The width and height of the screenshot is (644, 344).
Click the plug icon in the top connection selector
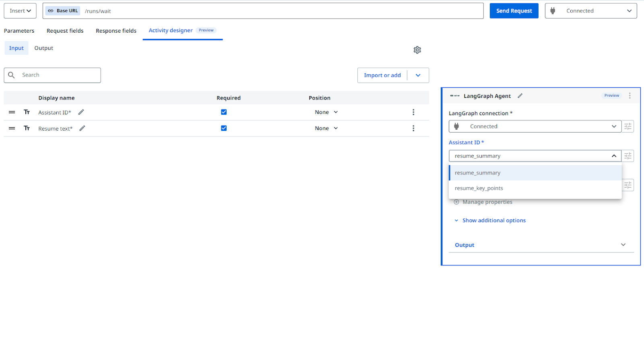pos(553,11)
